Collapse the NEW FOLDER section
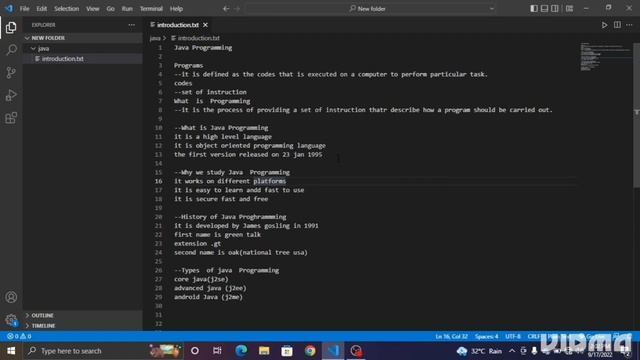Image resolution: width=640 pixels, height=360 pixels. tap(82, 38)
